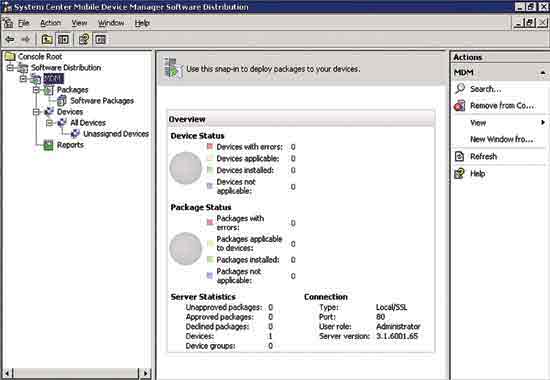Click the Up one level folder icon
The height and width of the screenshot is (380, 550).
point(47,39)
